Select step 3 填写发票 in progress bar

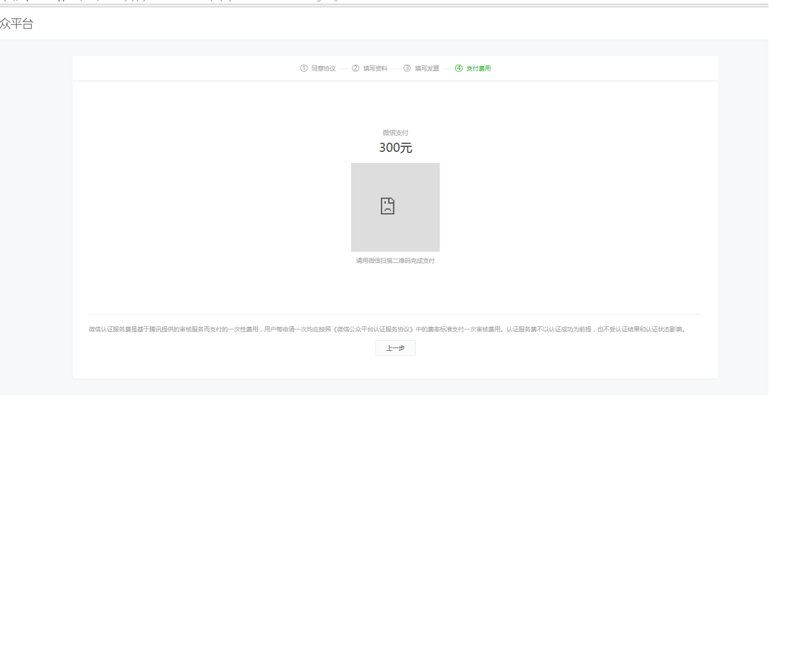(421, 68)
